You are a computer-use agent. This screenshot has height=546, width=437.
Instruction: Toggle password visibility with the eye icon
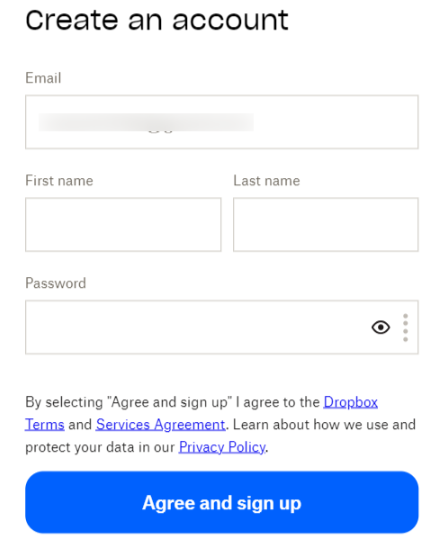[381, 327]
